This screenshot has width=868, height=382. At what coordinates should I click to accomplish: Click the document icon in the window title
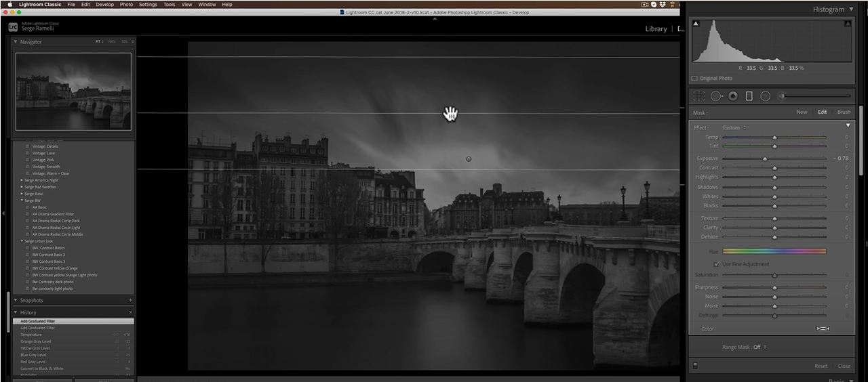coord(342,12)
